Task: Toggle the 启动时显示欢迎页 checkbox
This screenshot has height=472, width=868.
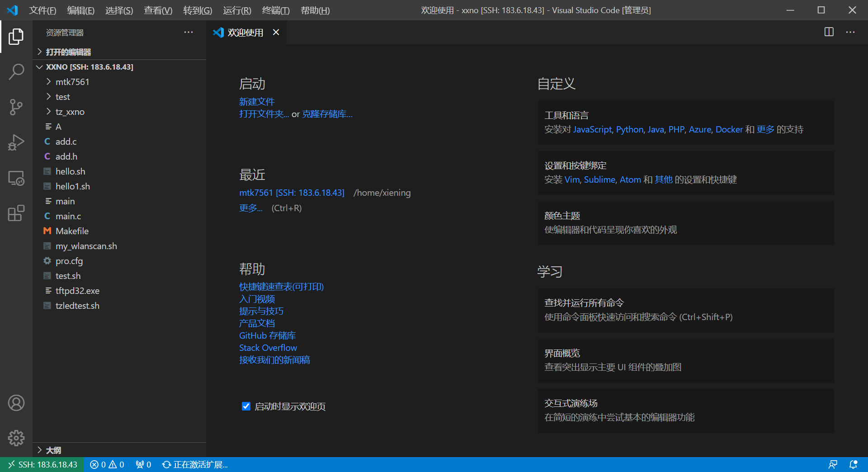Action: point(246,406)
